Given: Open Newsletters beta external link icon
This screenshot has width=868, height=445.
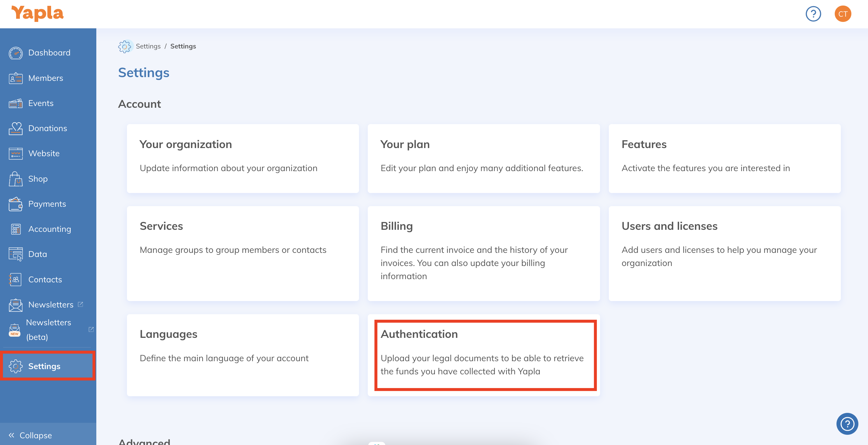Looking at the screenshot, I should tap(91, 329).
